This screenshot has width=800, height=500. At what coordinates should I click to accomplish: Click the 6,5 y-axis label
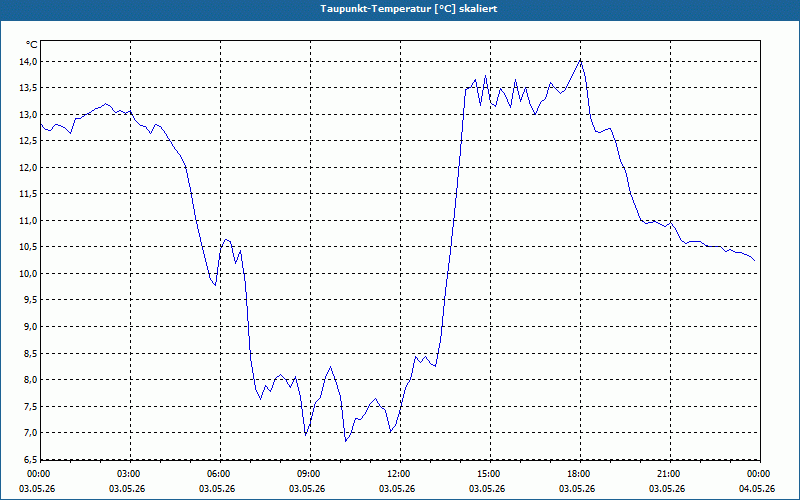pyautogui.click(x=30, y=459)
